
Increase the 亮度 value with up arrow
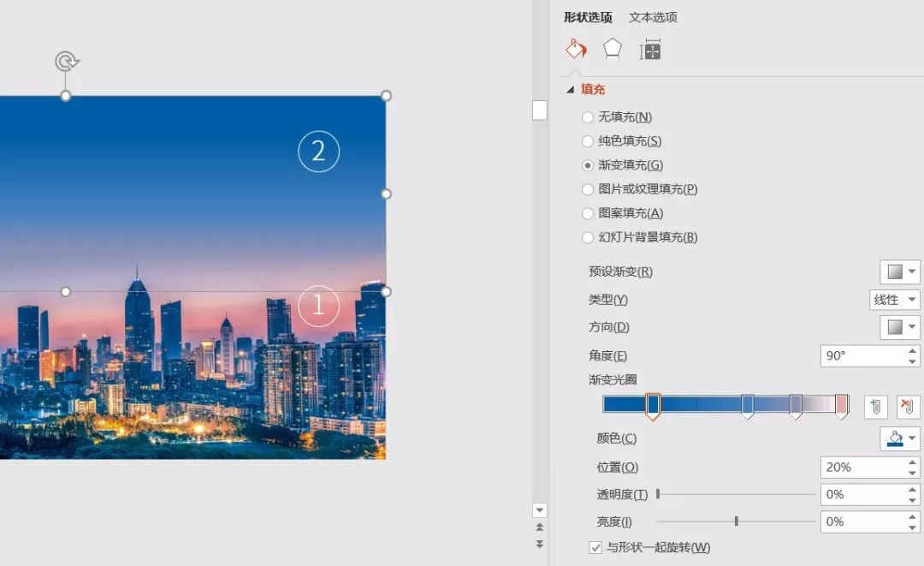(912, 516)
